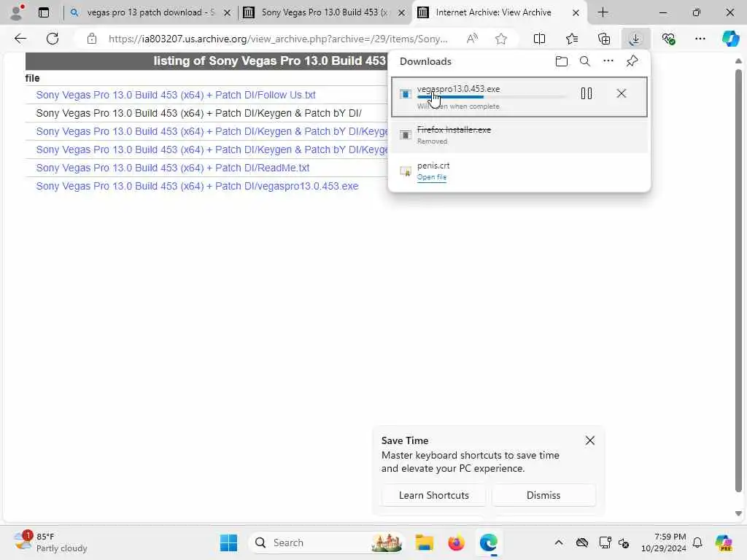Select the penis.crt download file name

433,166
